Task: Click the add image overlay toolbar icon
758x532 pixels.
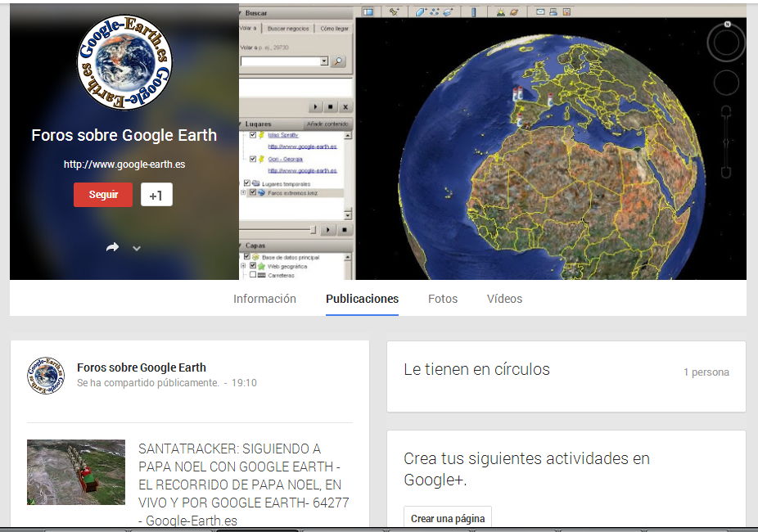Action: pos(448,12)
